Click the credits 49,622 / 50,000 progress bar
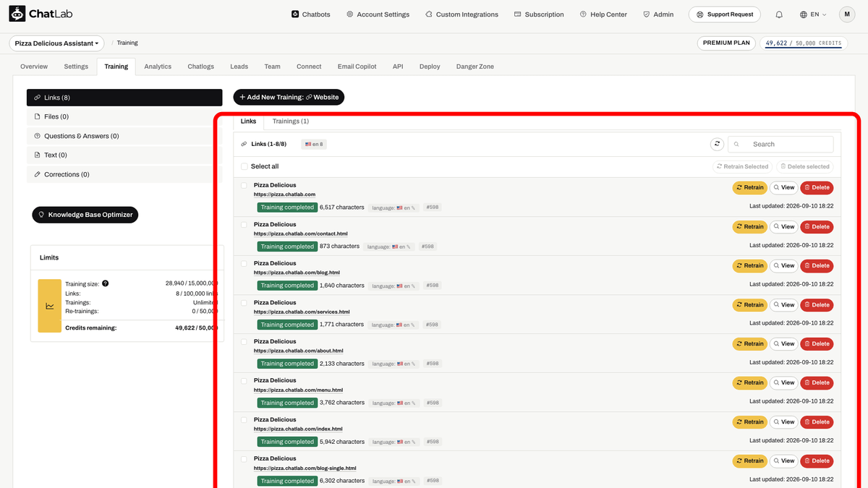The width and height of the screenshot is (868, 488). [803, 43]
